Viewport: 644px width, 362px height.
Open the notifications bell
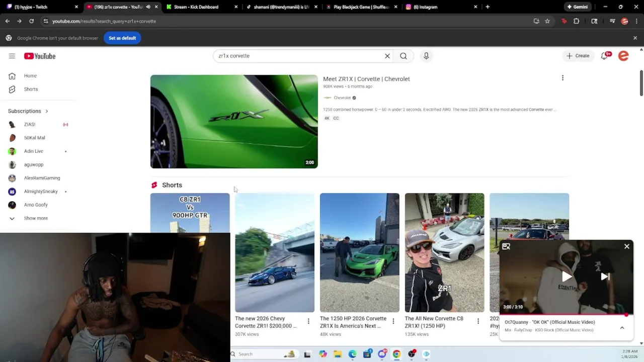click(x=605, y=56)
